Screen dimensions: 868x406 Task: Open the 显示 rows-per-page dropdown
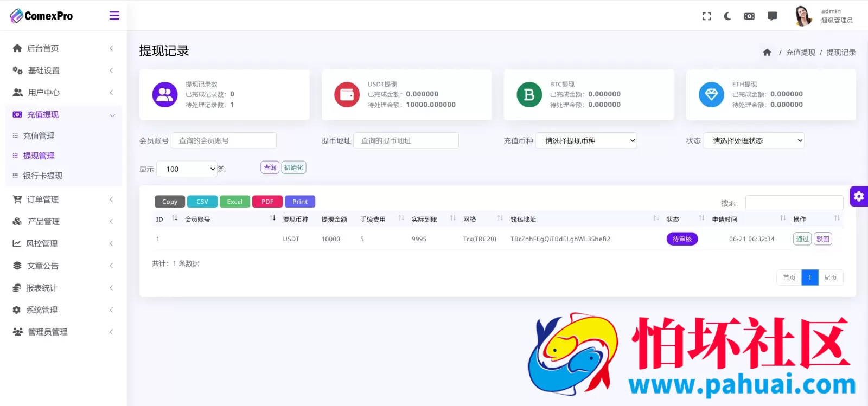point(187,169)
